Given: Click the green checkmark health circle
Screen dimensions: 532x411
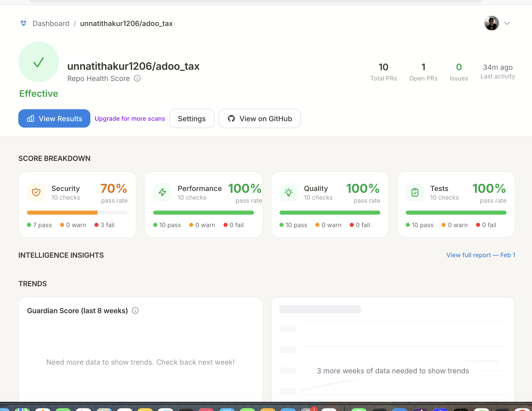Looking at the screenshot, I should (39, 62).
